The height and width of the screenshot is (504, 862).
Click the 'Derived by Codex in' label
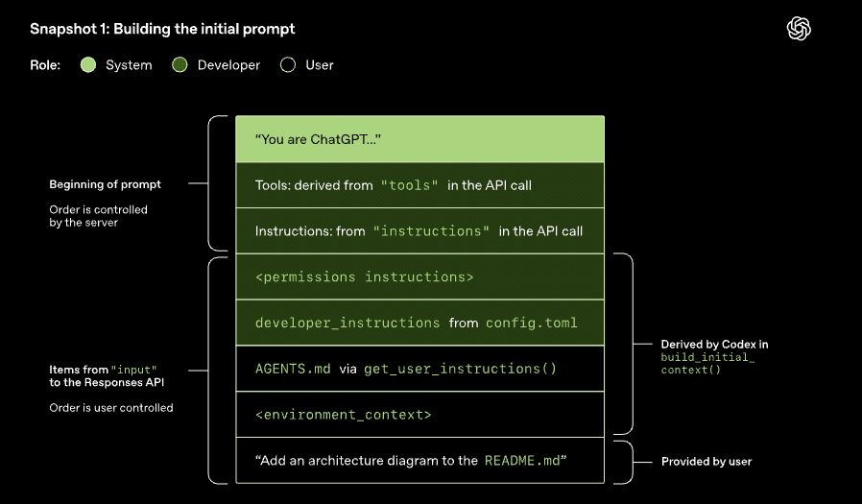(715, 344)
